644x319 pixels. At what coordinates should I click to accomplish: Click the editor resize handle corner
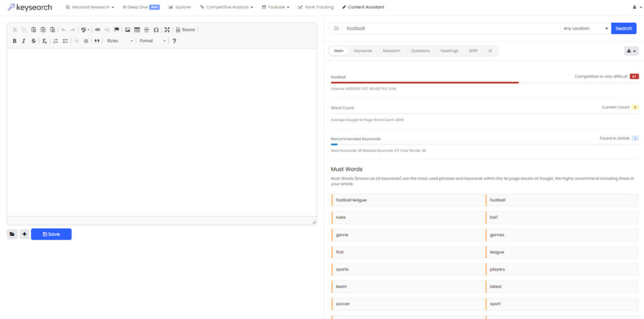tap(314, 222)
